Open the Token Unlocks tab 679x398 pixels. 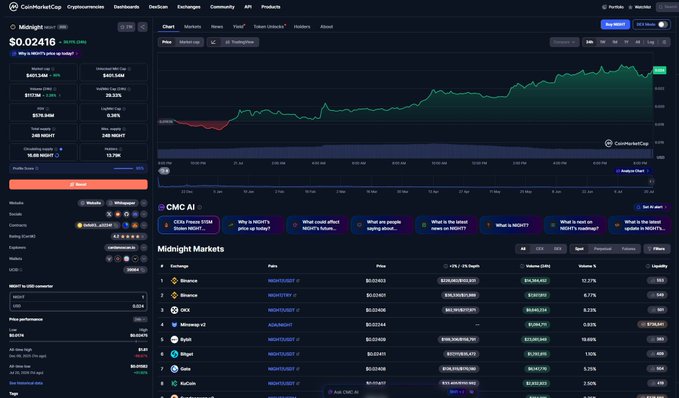pos(268,27)
